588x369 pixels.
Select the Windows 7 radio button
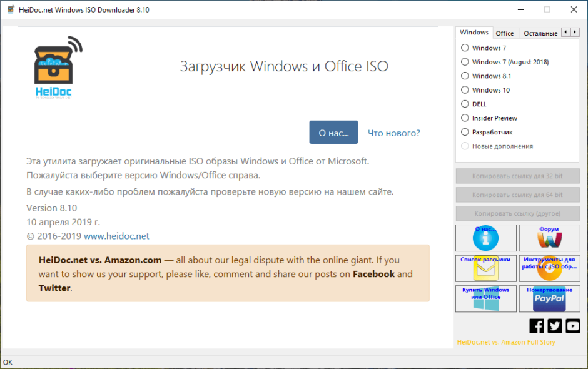pyautogui.click(x=465, y=48)
